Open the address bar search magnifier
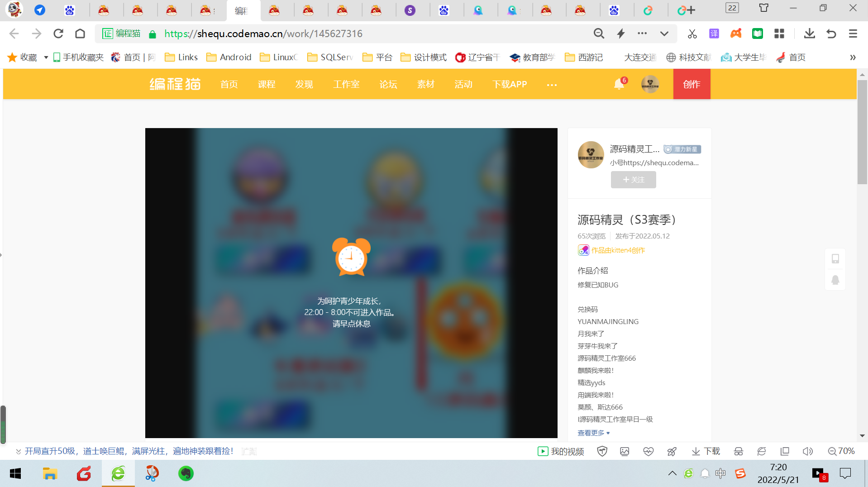 (x=599, y=33)
